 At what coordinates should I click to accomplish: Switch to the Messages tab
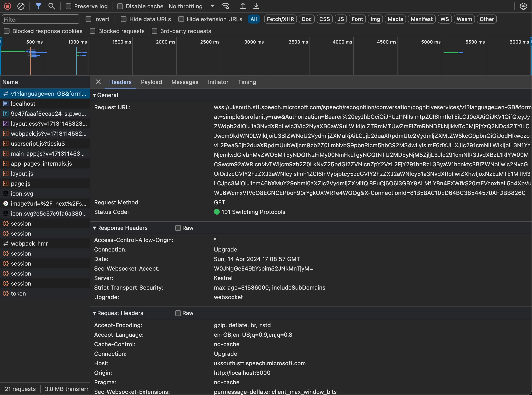coord(185,82)
